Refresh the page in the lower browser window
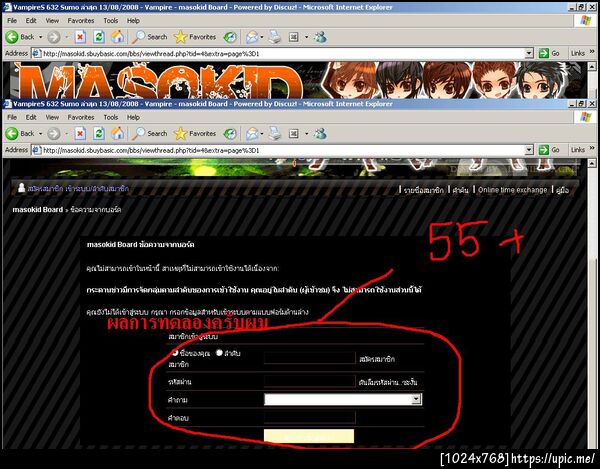 click(99, 134)
